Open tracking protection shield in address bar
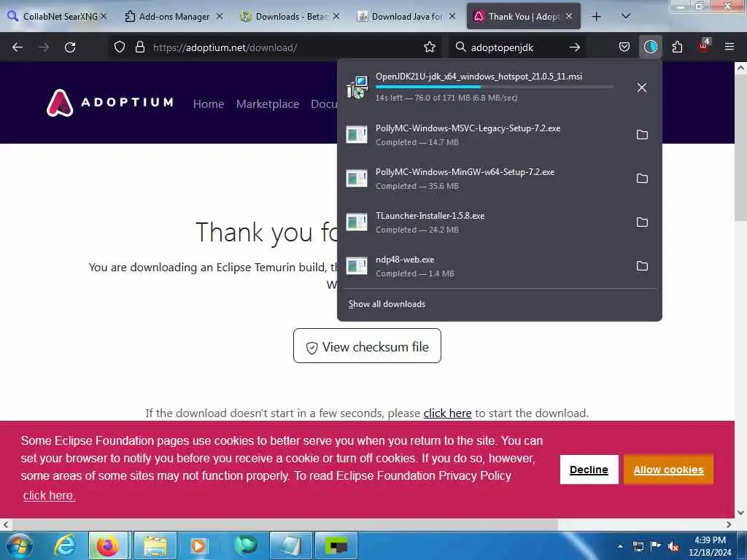Viewport: 747px width, 560px height. [x=120, y=47]
